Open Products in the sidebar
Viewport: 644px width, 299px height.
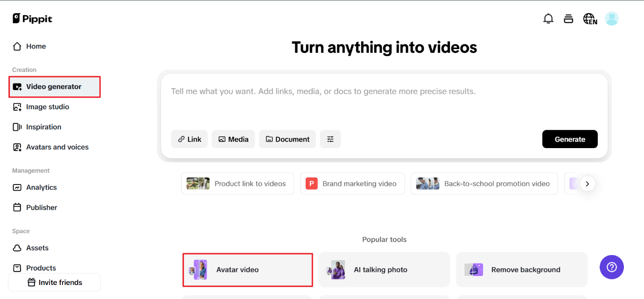pyautogui.click(x=40, y=267)
